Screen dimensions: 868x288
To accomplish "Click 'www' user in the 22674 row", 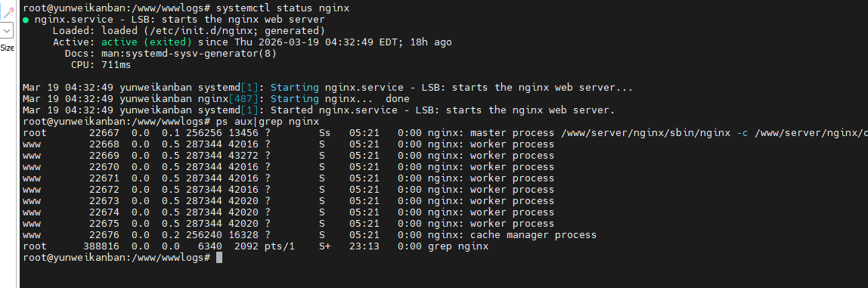I will click(32, 212).
